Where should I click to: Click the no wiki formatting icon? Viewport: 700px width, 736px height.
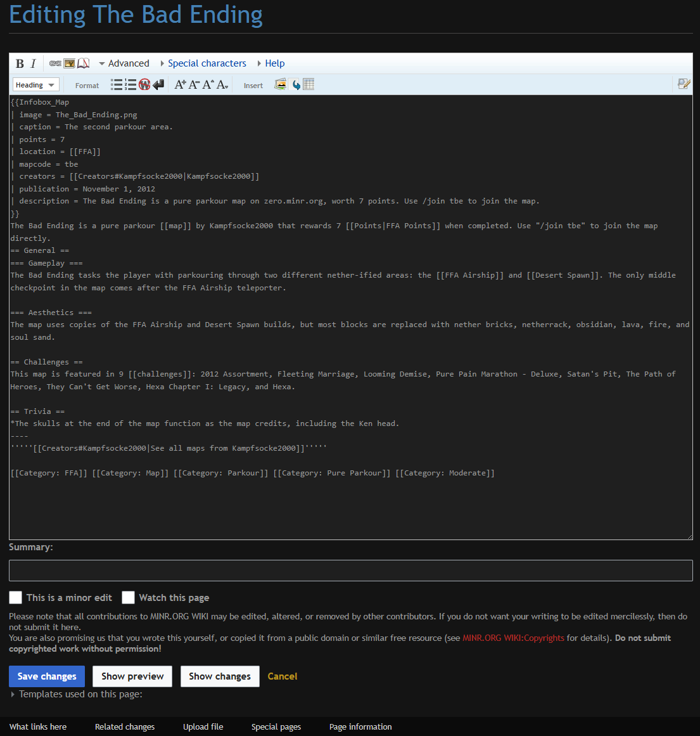[x=144, y=85]
